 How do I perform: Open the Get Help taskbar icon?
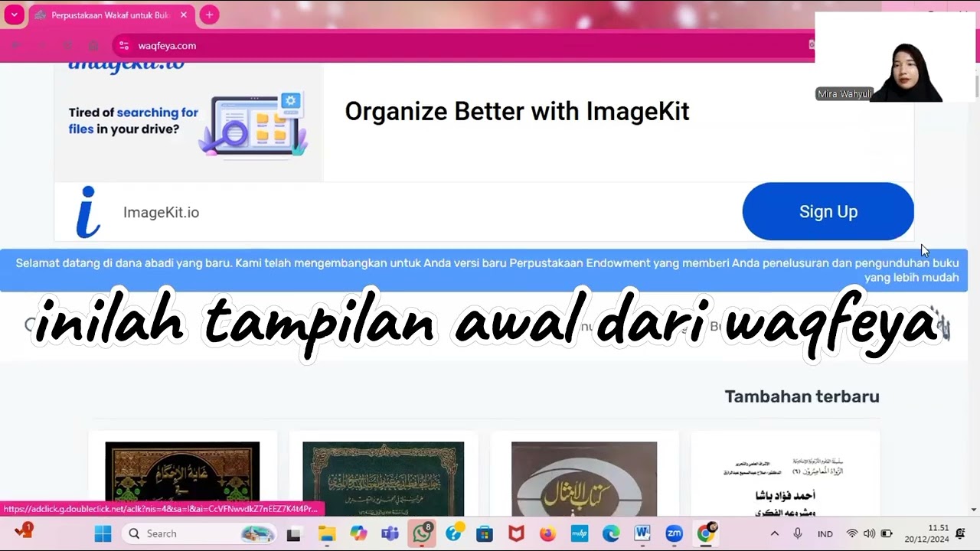point(453,533)
